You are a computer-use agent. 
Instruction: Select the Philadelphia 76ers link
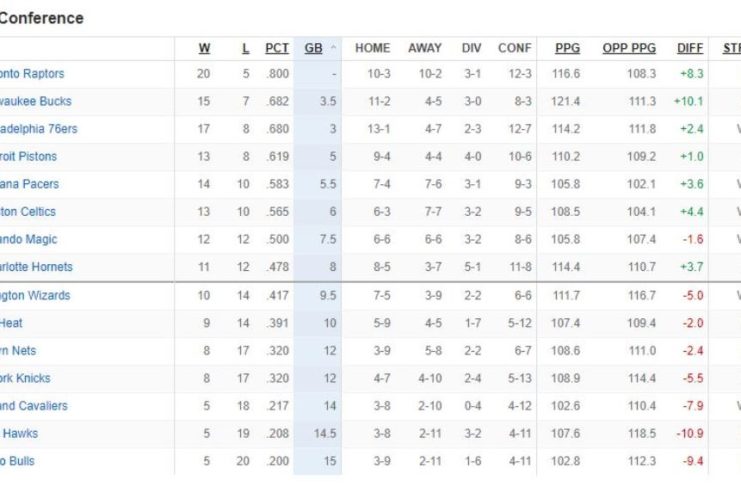38,129
